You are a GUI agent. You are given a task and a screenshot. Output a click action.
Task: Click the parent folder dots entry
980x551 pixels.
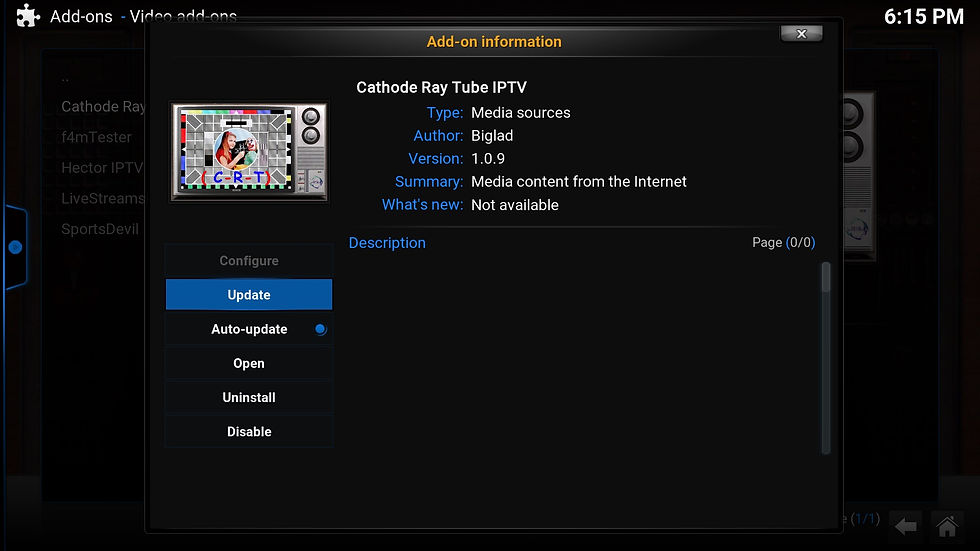pyautogui.click(x=65, y=79)
